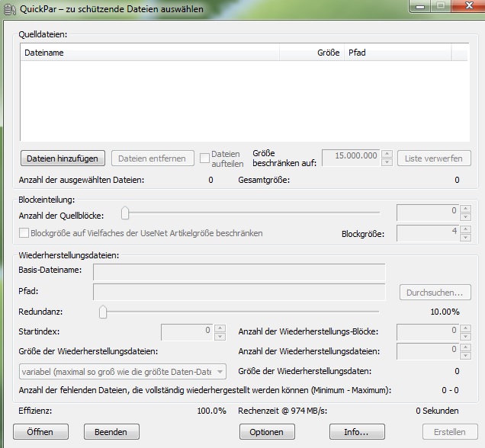Click the Basis-Dateiname text field
485x448 pixels.
pos(239,272)
